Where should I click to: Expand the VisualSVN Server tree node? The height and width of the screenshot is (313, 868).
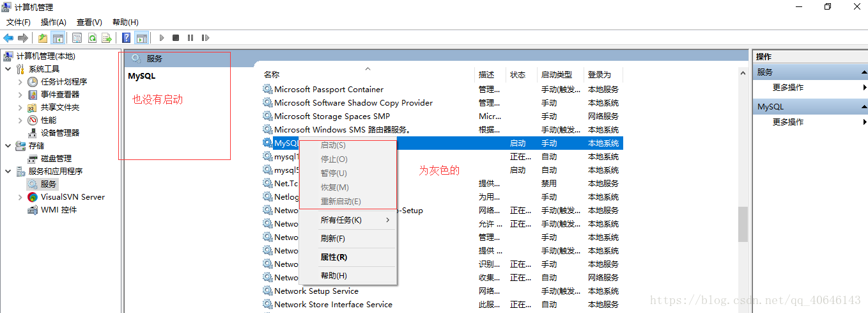[x=20, y=197]
